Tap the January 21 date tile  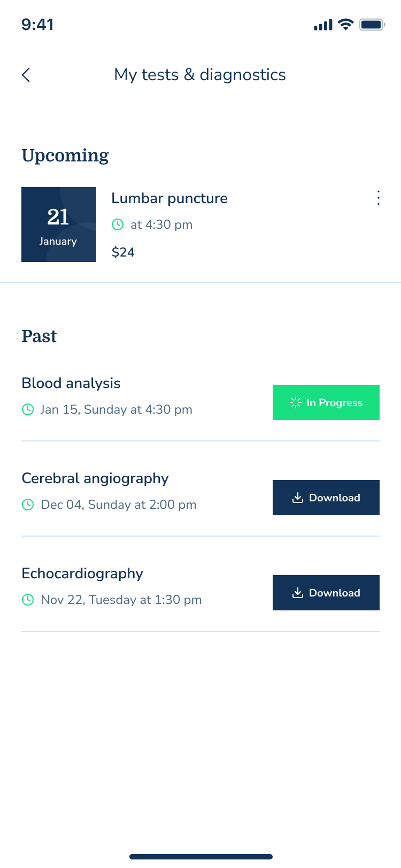tap(59, 224)
